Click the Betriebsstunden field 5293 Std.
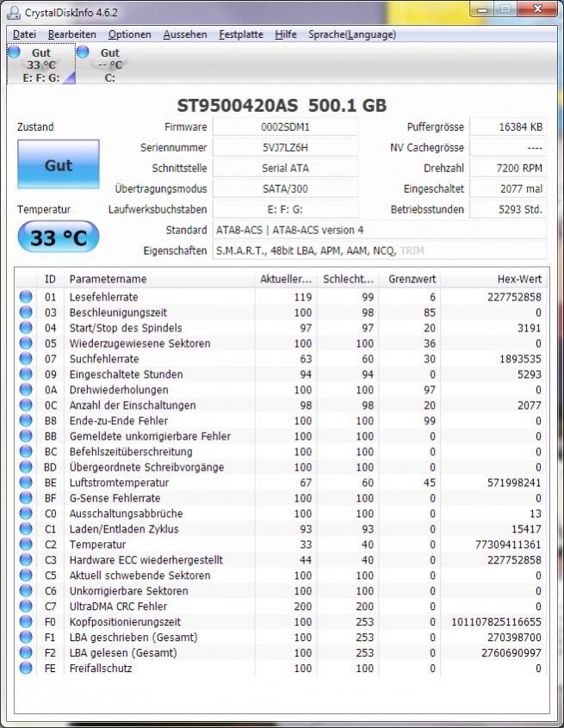This screenshot has width=564, height=728. [508, 209]
